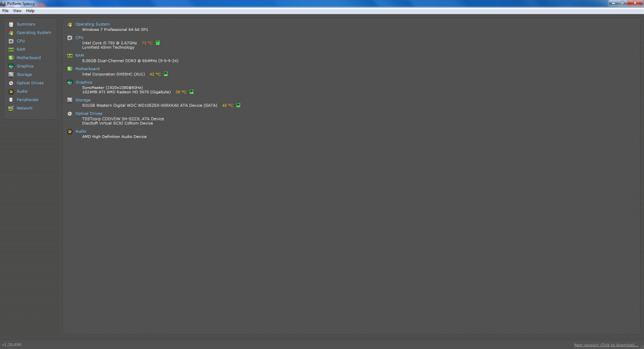The width and height of the screenshot is (644, 349).
Task: Click CPU heading in summary pane
Action: coord(79,38)
